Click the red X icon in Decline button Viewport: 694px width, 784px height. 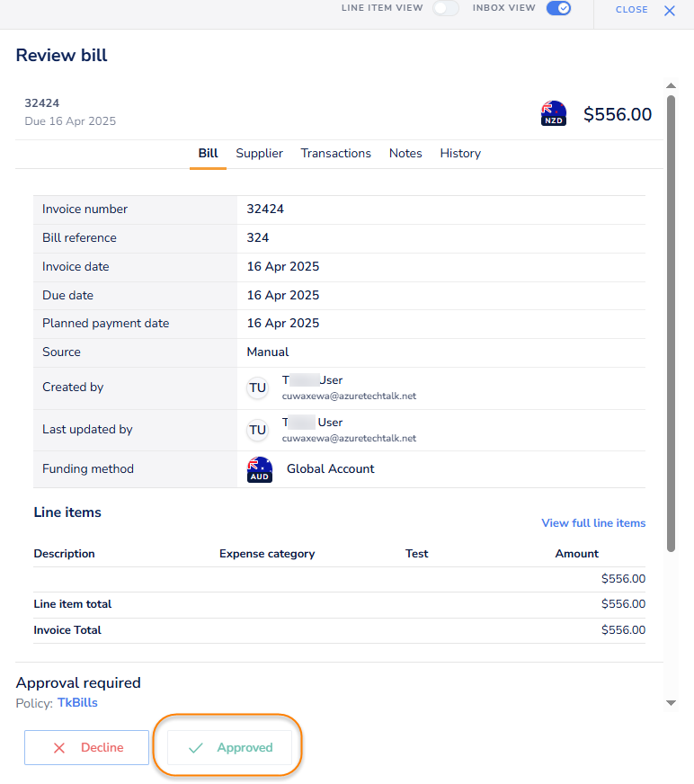[59, 748]
